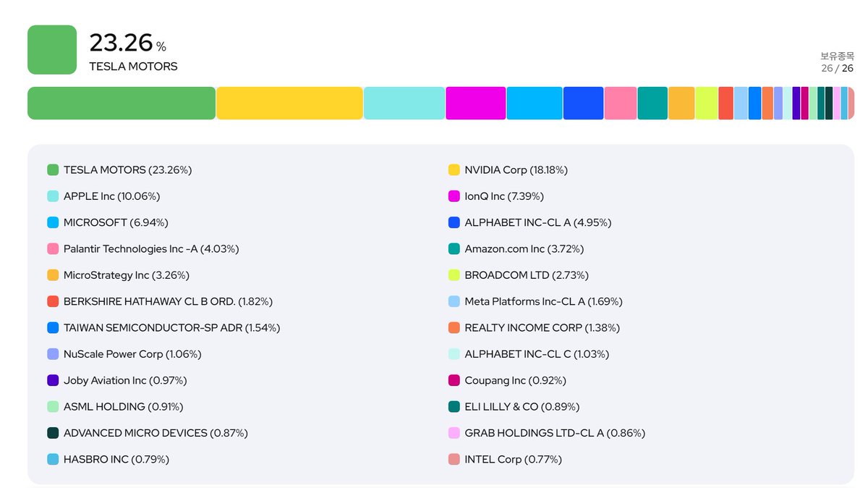Click the ALPHABET INC-CL A (4.95%) label

pyautogui.click(x=538, y=223)
